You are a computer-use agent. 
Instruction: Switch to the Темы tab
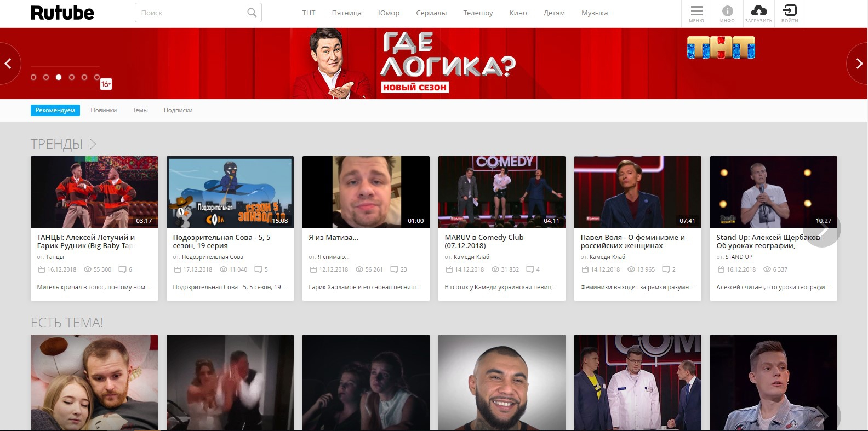[140, 110]
